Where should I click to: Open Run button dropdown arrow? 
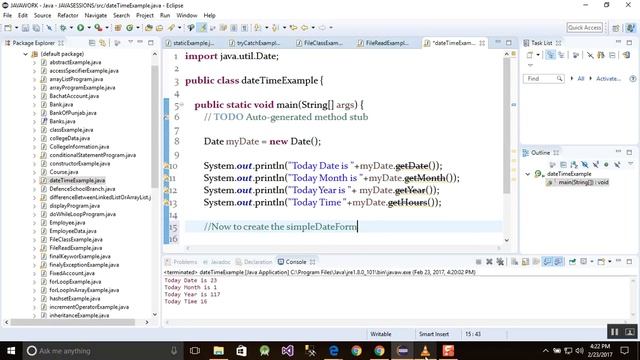click(x=89, y=28)
